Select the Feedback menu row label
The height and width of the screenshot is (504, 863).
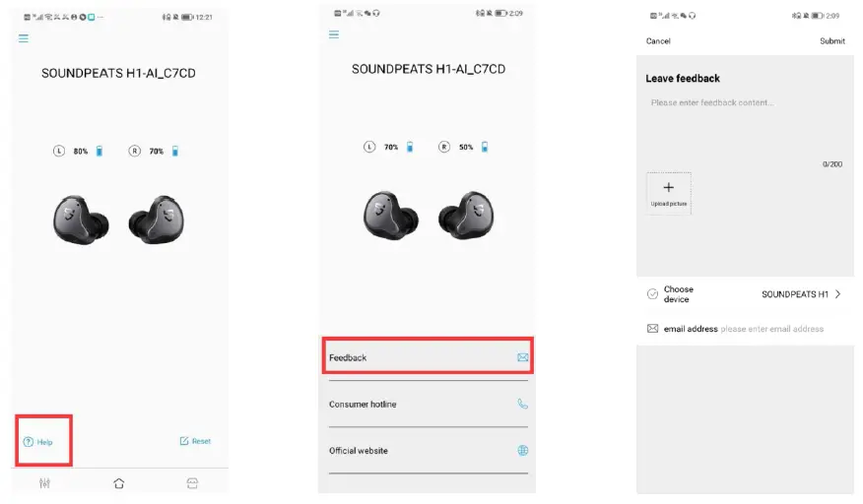(x=348, y=357)
